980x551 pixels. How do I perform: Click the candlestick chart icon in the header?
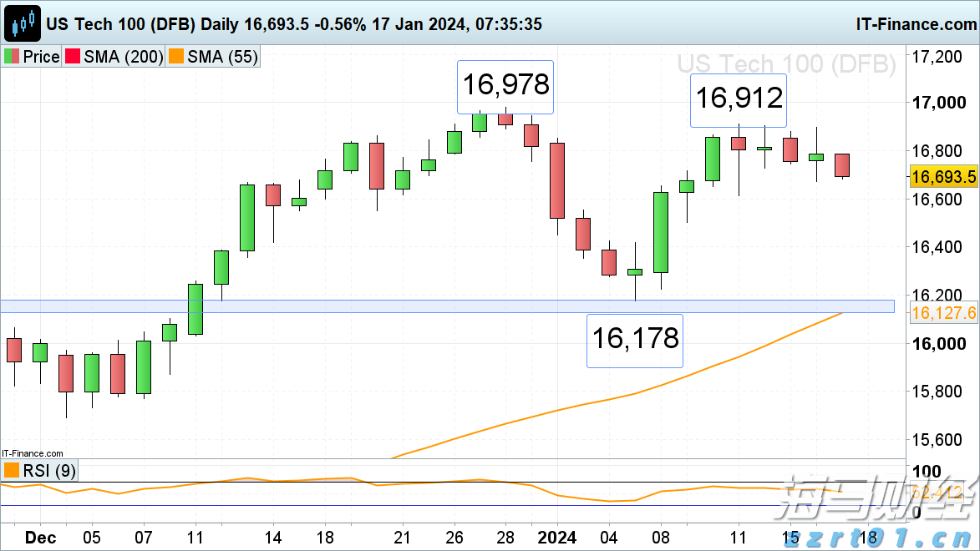tap(24, 23)
